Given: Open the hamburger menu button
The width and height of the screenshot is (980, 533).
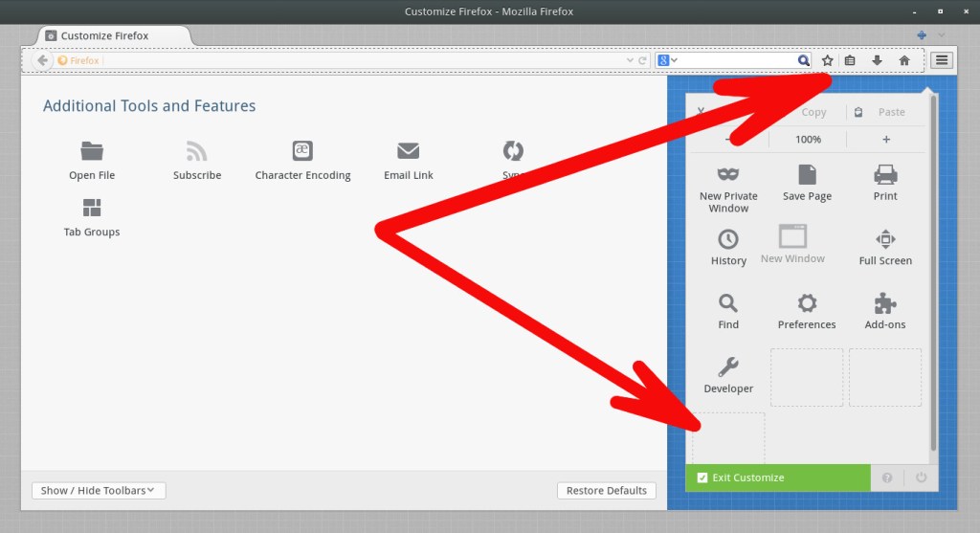Looking at the screenshot, I should click(942, 60).
